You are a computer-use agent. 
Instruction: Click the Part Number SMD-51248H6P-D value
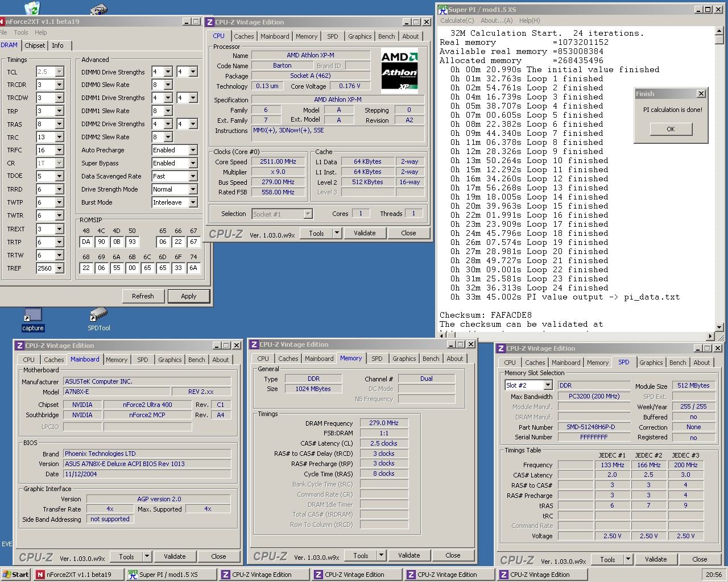point(591,427)
